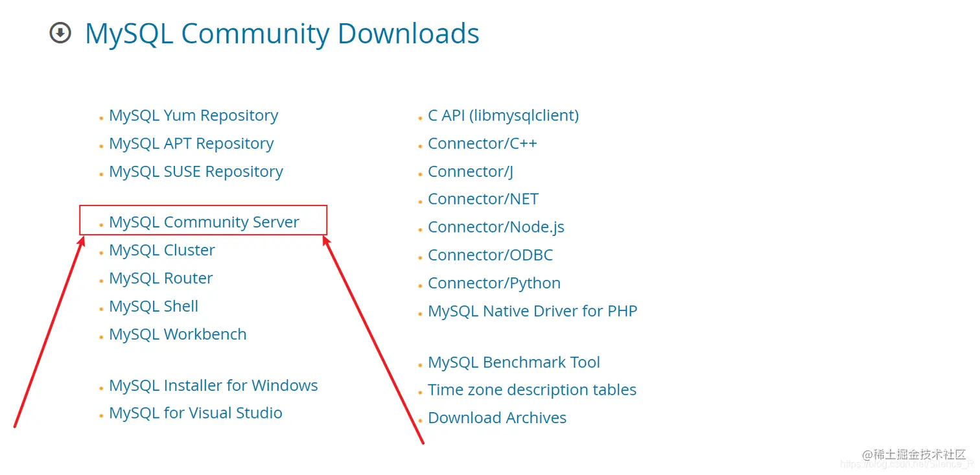Viewport: 980px width, 475px height.
Task: Visit the MySQL Router link
Action: coord(161,278)
